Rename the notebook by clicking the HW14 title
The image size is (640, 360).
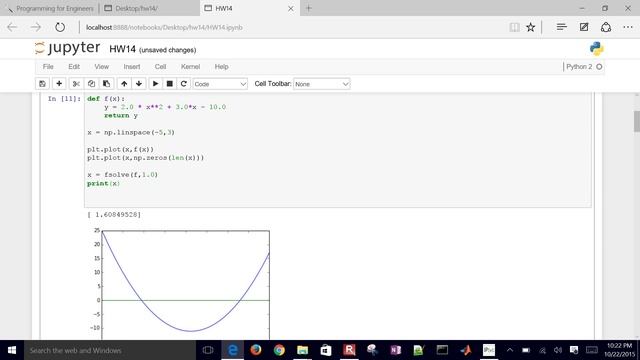[x=122, y=49]
